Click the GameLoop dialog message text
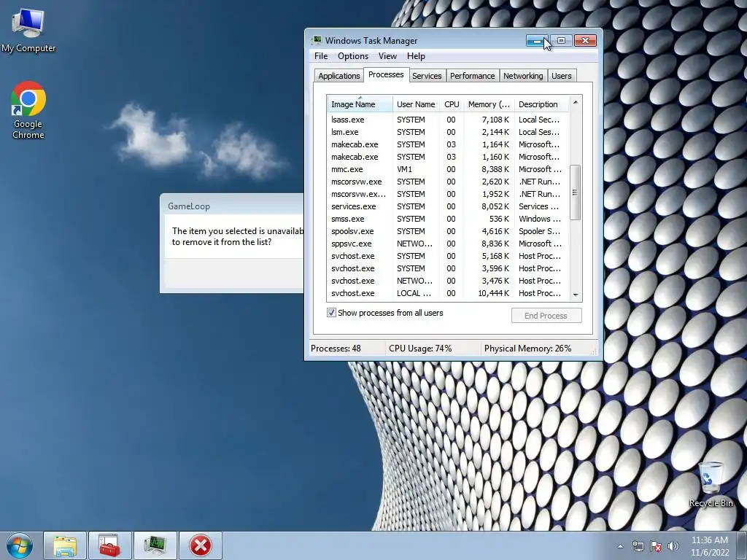This screenshot has width=747, height=560. [x=238, y=236]
